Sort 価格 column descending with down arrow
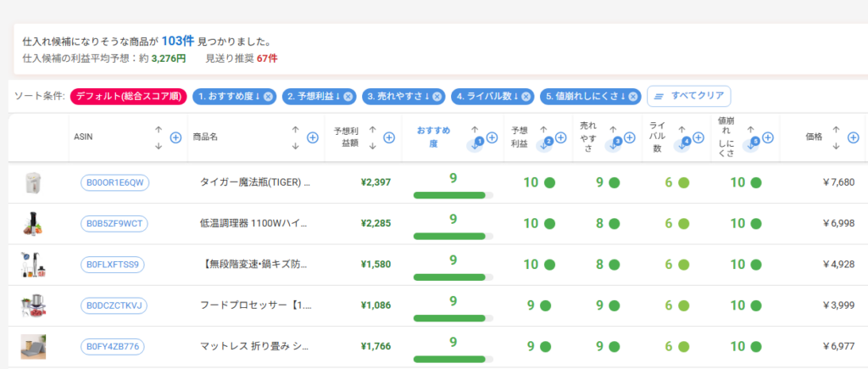This screenshot has width=868, height=369. click(834, 146)
